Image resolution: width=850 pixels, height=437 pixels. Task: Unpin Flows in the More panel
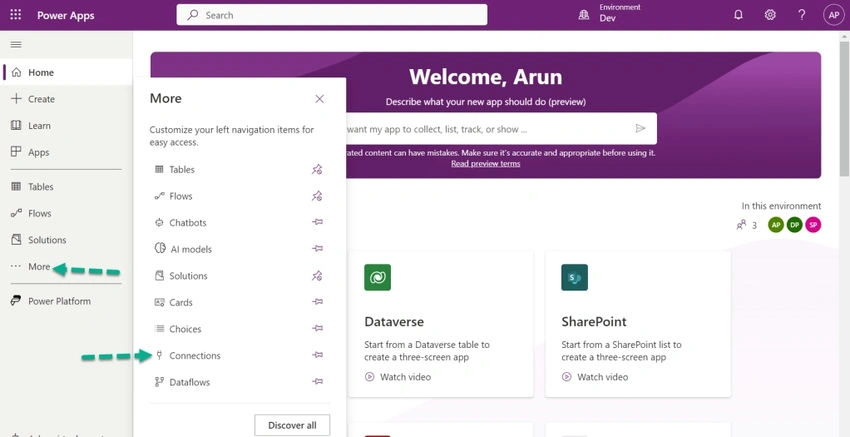coord(317,196)
